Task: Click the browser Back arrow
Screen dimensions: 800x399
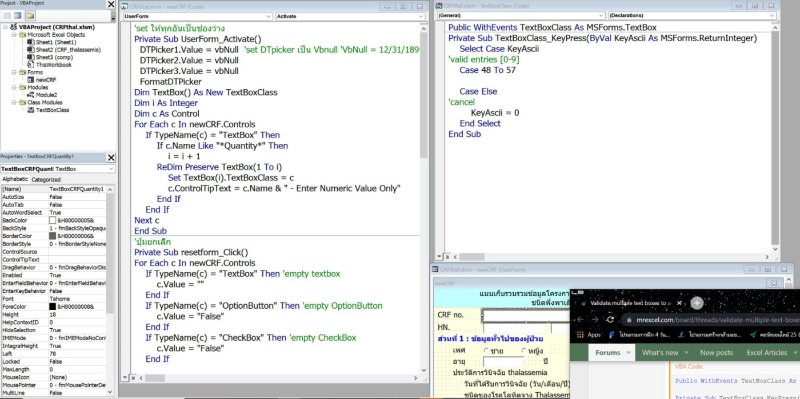Action: tap(580, 320)
